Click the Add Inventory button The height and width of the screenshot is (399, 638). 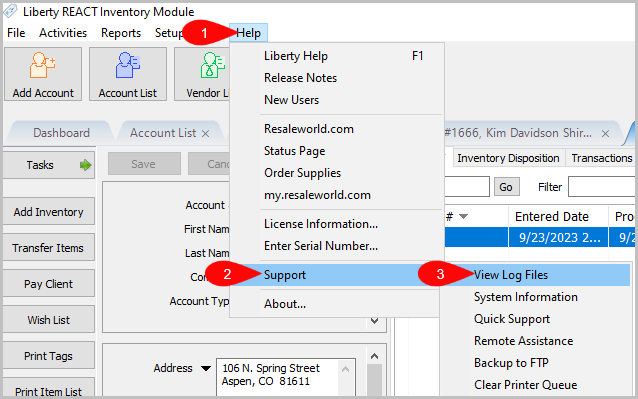click(x=49, y=211)
